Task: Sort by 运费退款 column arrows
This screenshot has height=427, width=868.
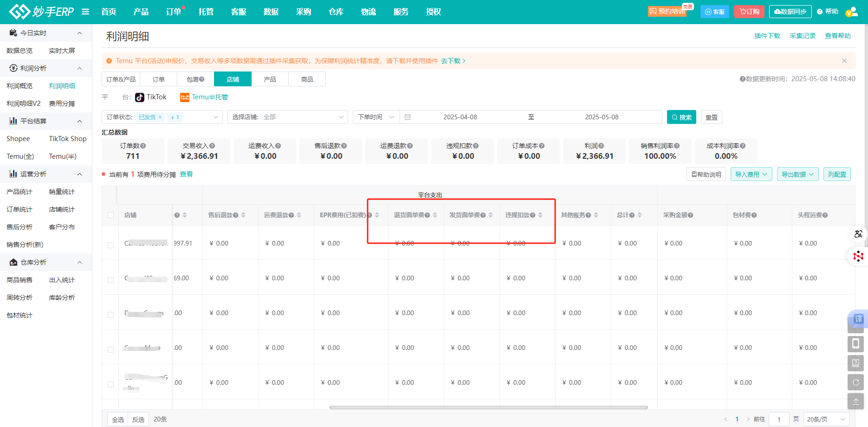Action: pos(299,215)
